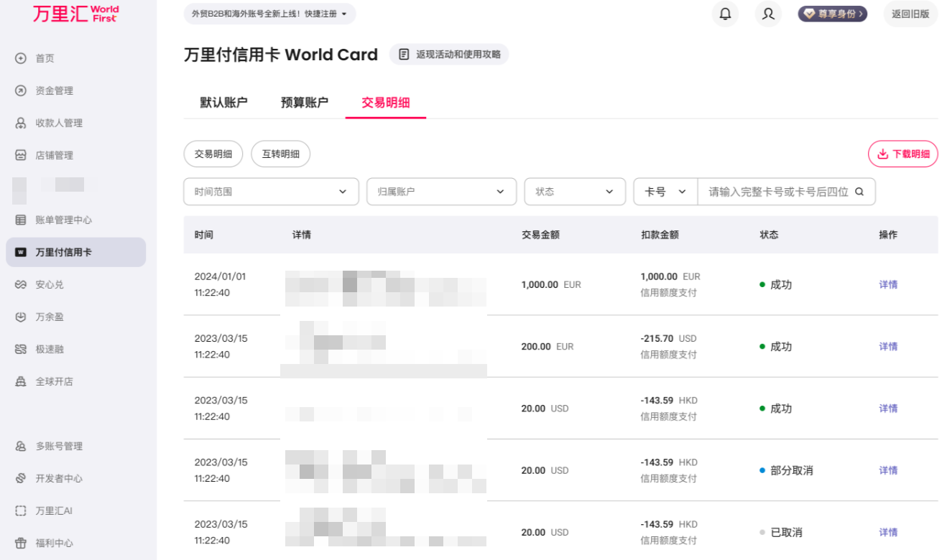Switch to the 互转明细 view

pyautogui.click(x=280, y=154)
